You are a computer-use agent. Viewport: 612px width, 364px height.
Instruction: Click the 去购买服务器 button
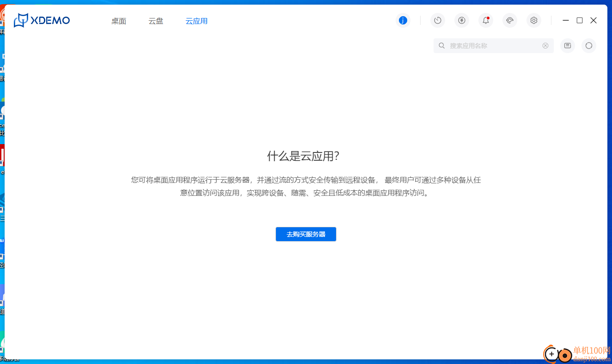pyautogui.click(x=306, y=234)
